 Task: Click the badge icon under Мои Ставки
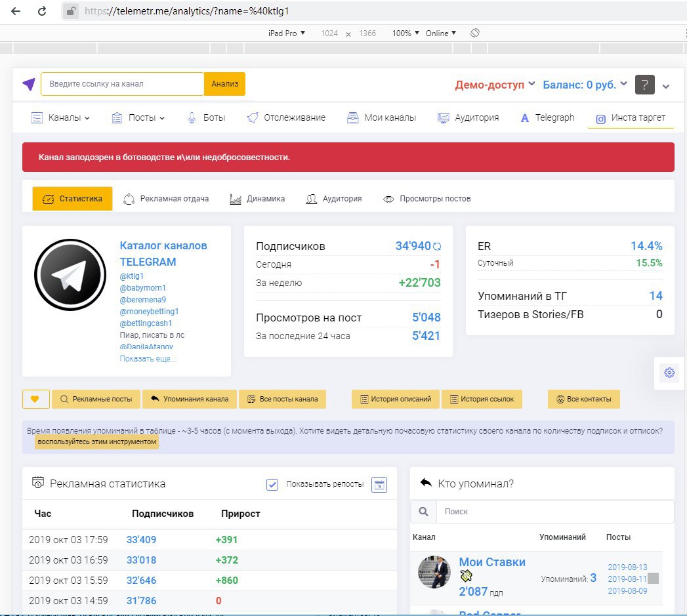point(466,576)
